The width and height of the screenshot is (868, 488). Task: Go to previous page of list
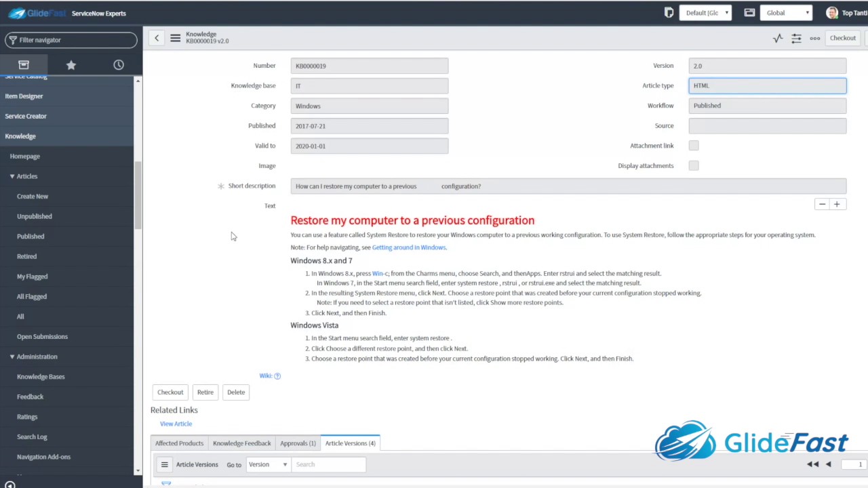click(828, 464)
